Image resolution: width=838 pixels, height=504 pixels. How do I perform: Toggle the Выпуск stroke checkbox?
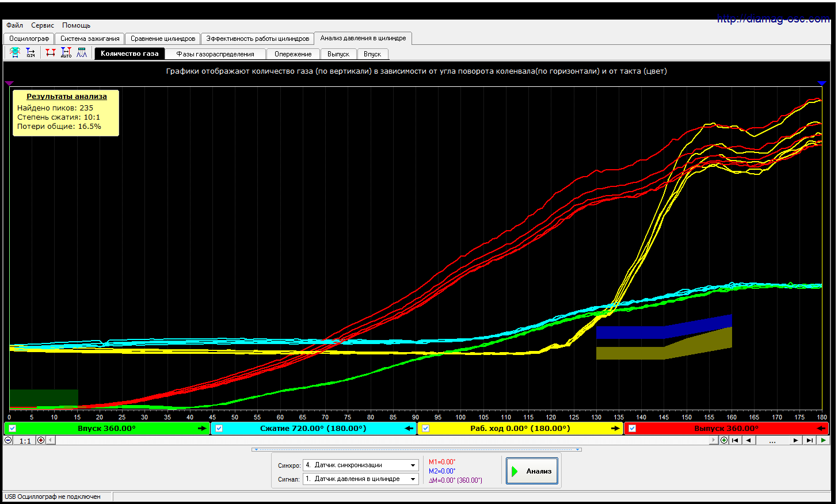tap(632, 429)
